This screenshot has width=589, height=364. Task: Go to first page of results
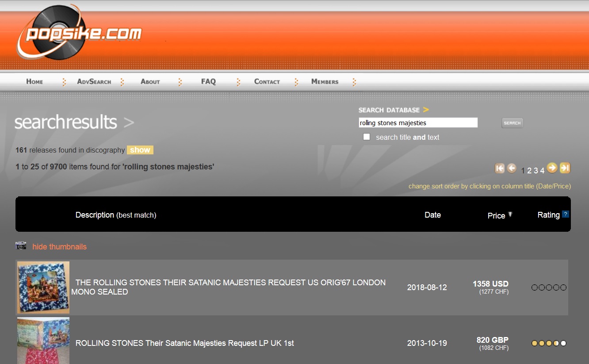[x=500, y=168]
